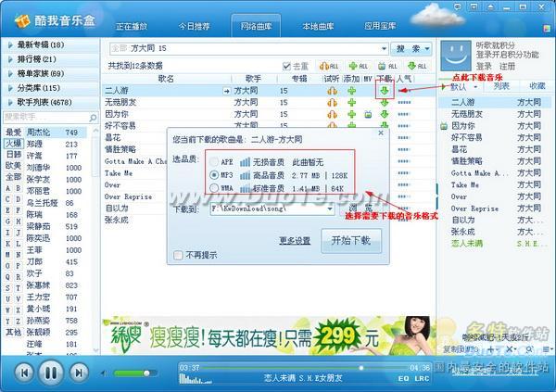Screen dimensions: 556x392
Task: Play the previous track
Action: tap(24, 373)
